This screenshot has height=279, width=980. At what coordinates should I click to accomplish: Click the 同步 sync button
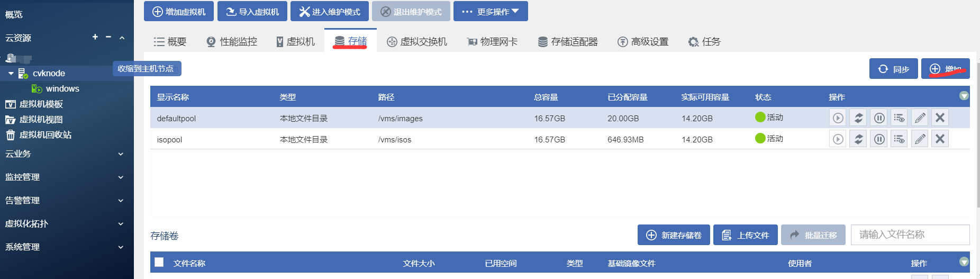893,69
